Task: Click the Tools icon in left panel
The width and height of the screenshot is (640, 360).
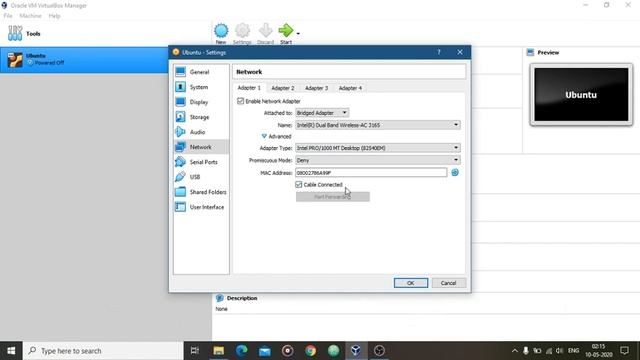Action: point(15,33)
